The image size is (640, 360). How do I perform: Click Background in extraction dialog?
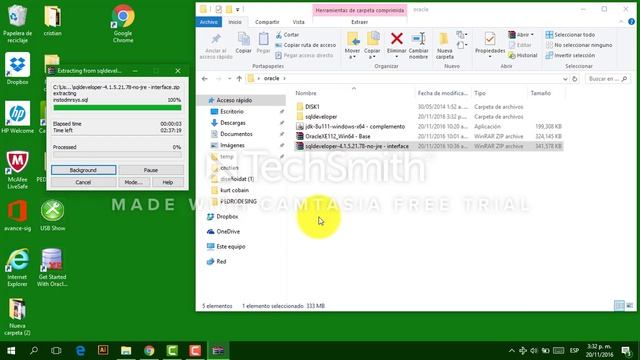point(83,170)
